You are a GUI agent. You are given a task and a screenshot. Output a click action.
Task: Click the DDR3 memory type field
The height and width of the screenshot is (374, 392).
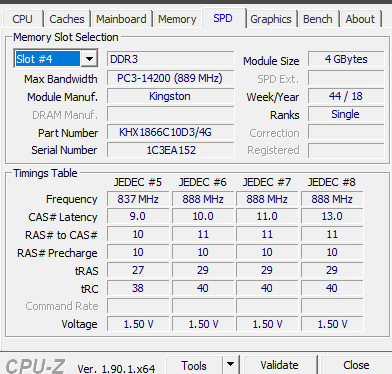pos(170,59)
